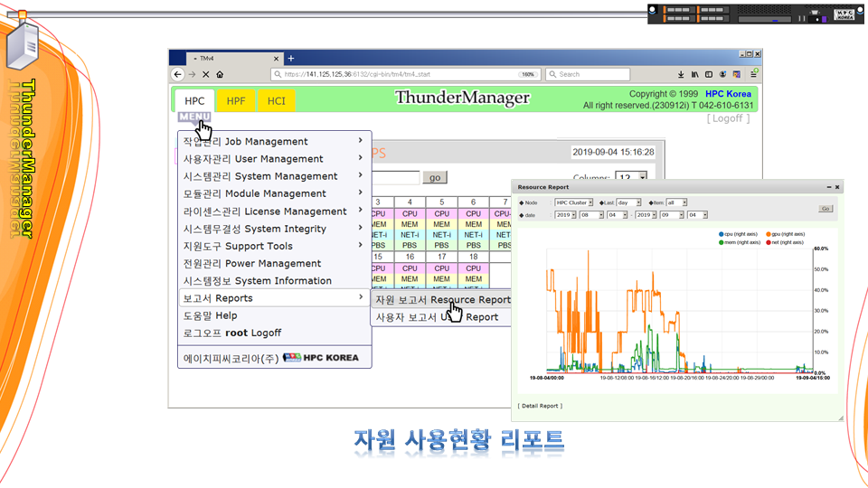This screenshot has height=488, width=868.
Task: Click the colorful extension icon in toolbar
Action: 737,74
